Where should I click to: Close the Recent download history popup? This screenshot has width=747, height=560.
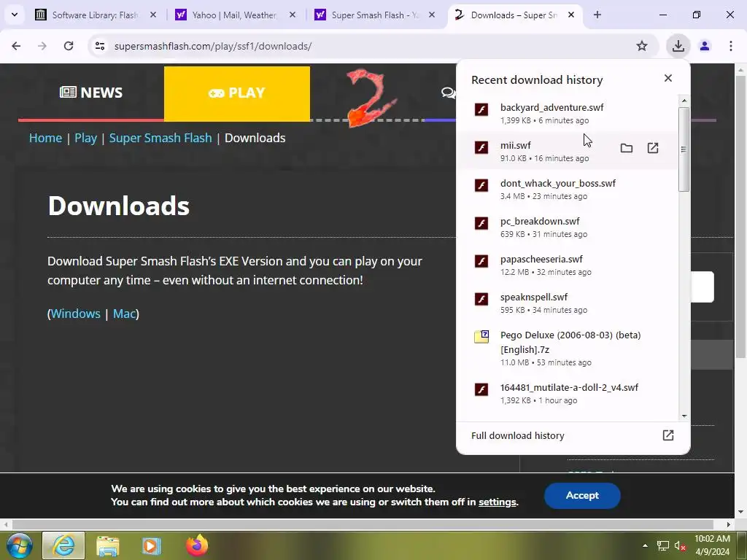668,78
